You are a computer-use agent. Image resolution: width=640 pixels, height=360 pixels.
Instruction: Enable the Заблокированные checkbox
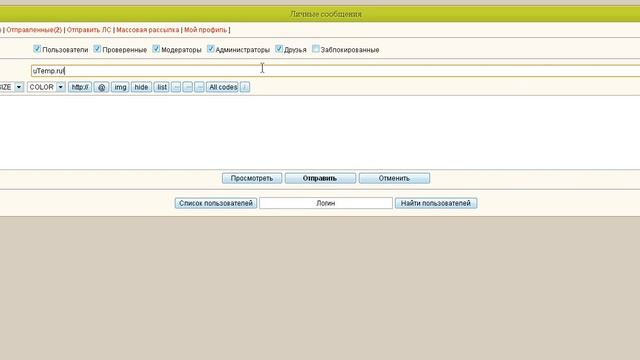(316, 49)
